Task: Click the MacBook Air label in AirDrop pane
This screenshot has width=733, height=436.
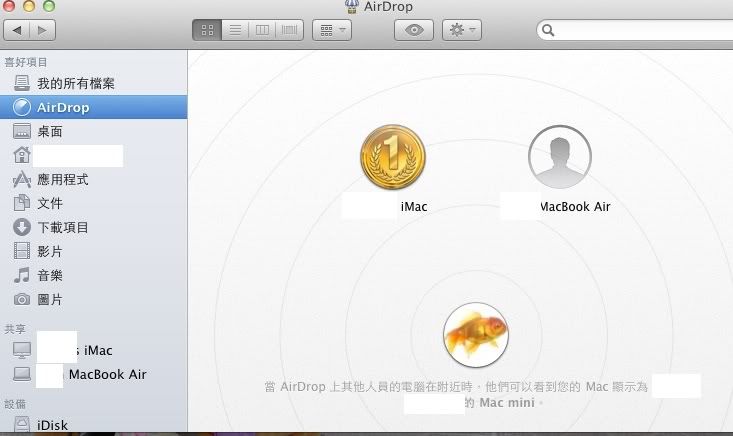Action: (x=575, y=207)
